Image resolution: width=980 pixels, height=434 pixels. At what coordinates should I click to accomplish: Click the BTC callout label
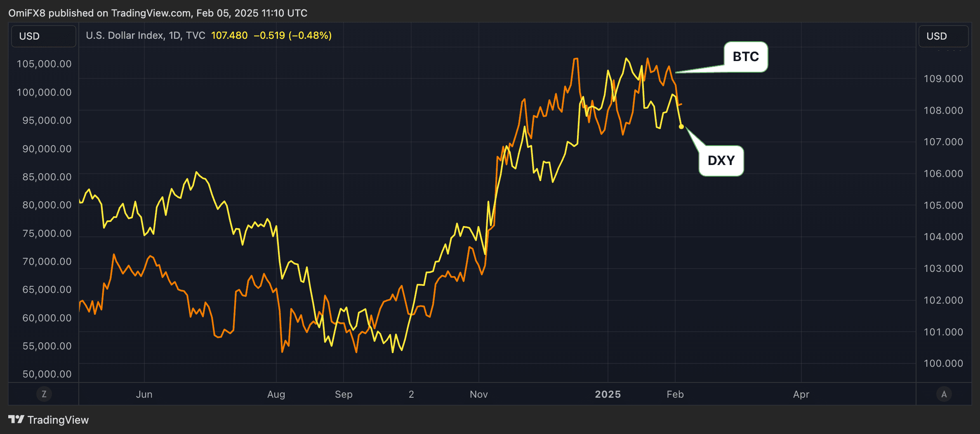tap(746, 57)
